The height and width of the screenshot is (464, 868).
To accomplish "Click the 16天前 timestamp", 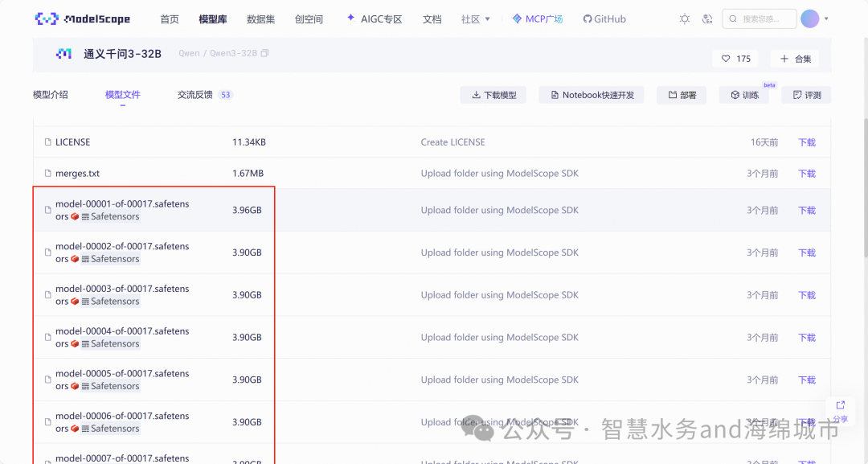I will (x=764, y=142).
